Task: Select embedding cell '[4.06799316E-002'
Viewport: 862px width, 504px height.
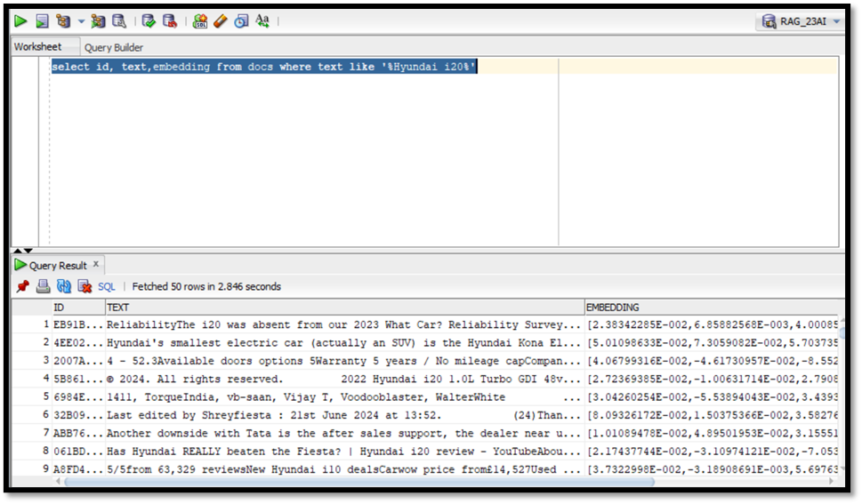Action: [x=712, y=361]
